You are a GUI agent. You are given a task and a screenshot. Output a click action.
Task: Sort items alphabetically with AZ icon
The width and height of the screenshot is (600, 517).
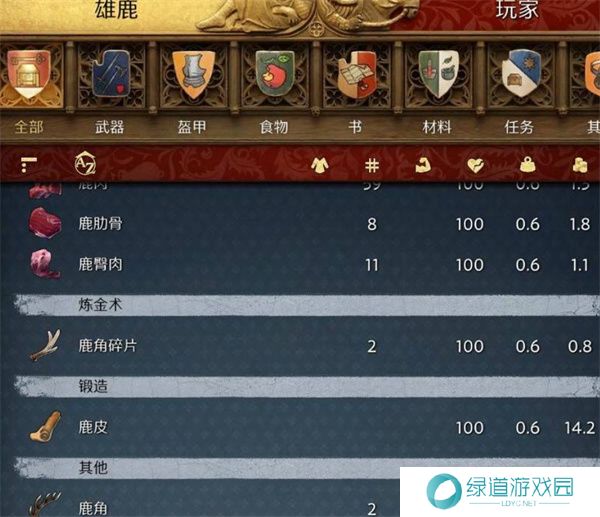(85, 163)
